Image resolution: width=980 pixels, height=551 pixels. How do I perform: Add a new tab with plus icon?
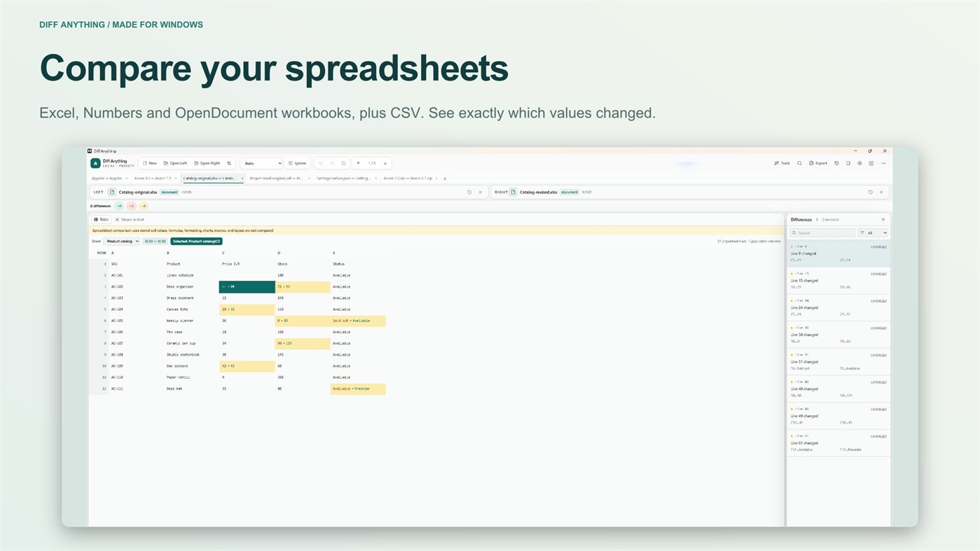click(x=445, y=179)
